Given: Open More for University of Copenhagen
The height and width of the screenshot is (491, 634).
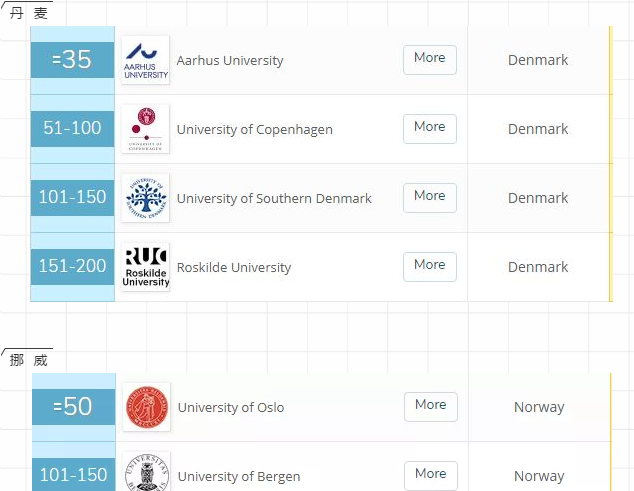Looking at the screenshot, I should (430, 129).
